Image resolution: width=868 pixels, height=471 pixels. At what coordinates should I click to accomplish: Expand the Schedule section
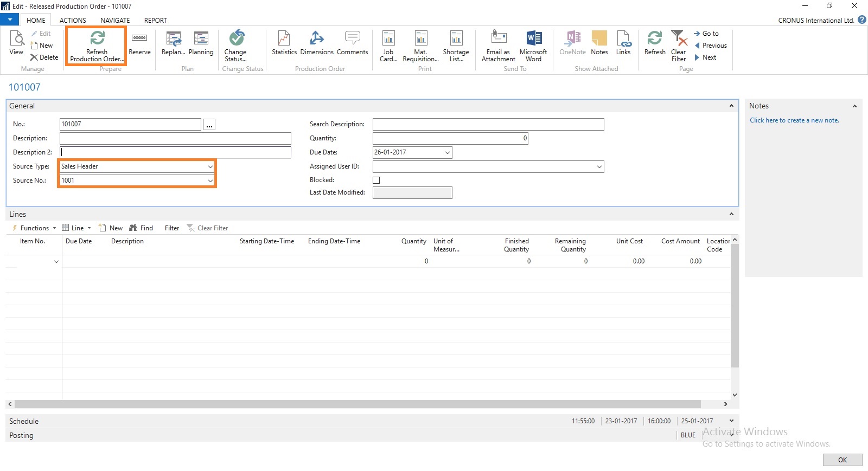[731, 421]
